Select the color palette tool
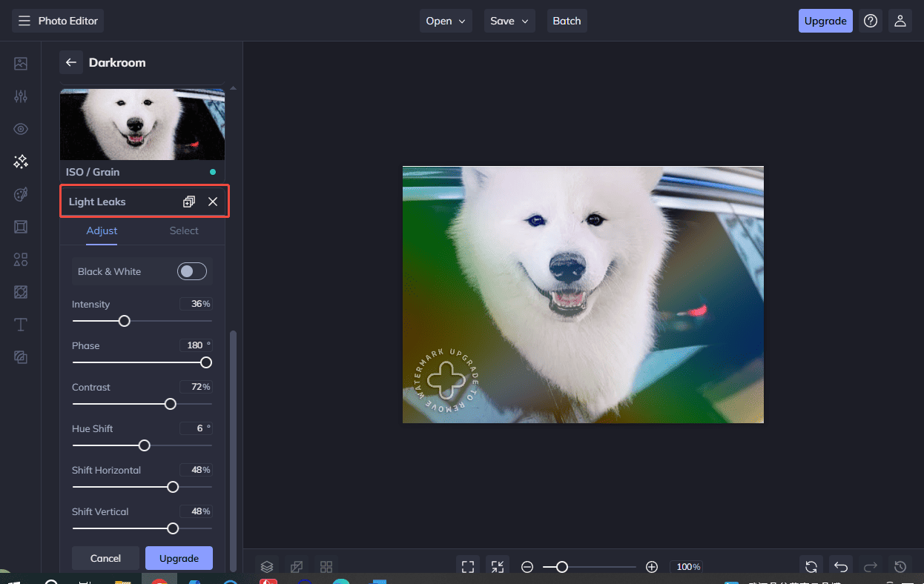The image size is (924, 584). click(x=20, y=193)
